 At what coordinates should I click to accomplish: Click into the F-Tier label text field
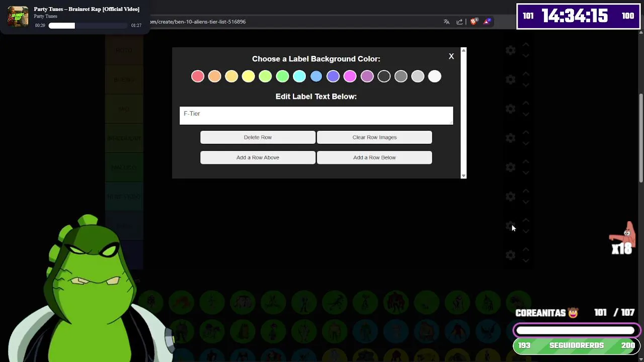(316, 115)
